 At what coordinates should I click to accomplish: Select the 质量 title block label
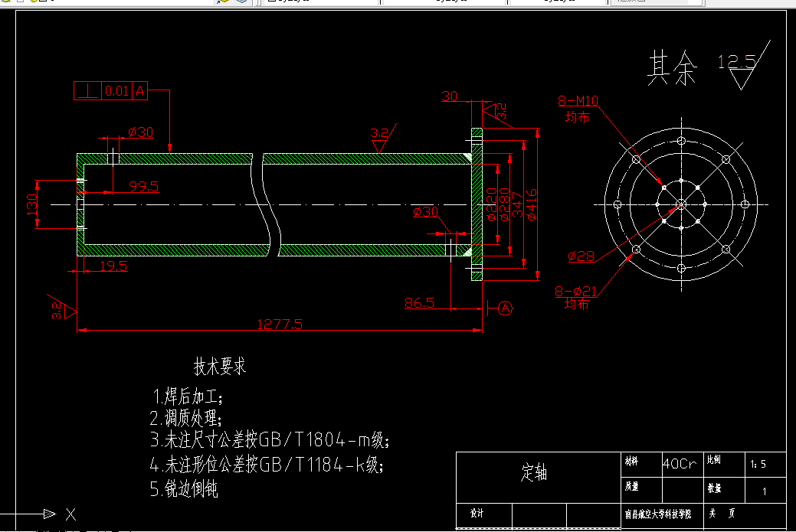631,486
